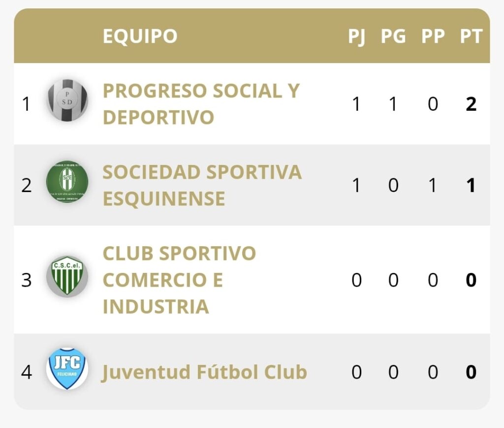This screenshot has height=428, width=504.
Task: Click Esquinense's points total of 1
Action: 471,186
